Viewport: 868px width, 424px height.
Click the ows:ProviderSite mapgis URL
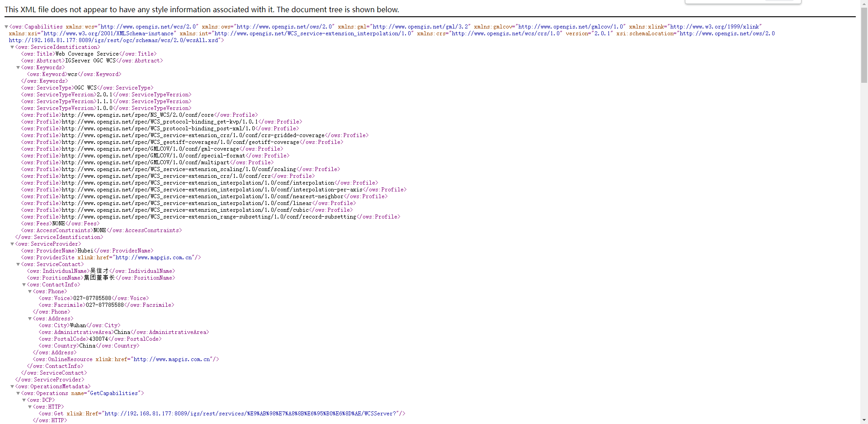[x=154, y=257]
